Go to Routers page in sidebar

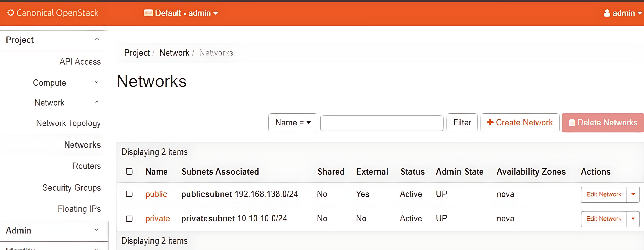tap(87, 166)
